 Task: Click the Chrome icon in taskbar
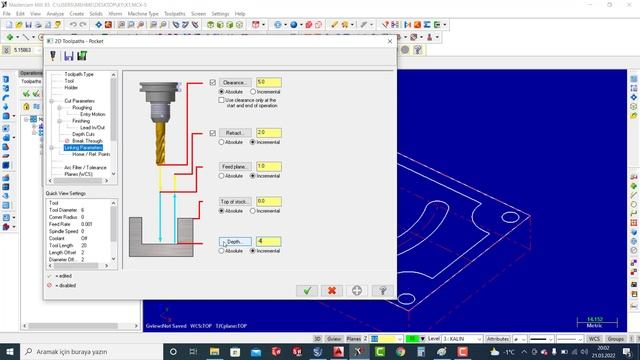(400, 351)
